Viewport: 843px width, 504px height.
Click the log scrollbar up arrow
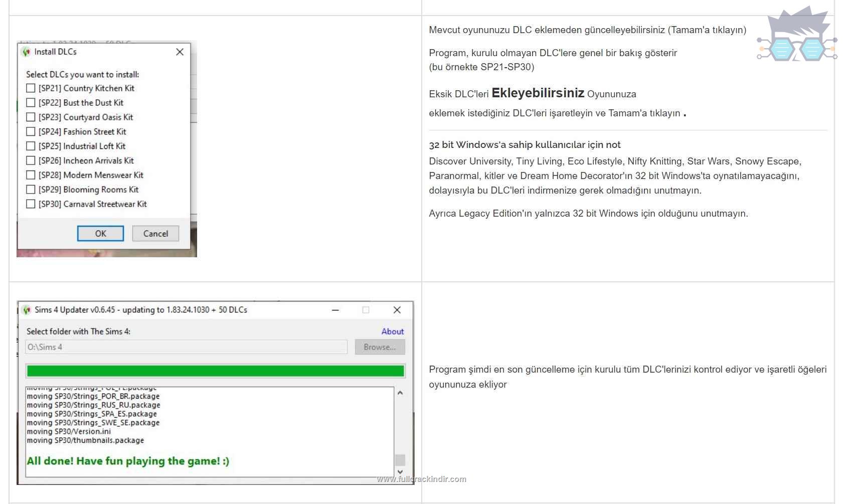pyautogui.click(x=400, y=393)
